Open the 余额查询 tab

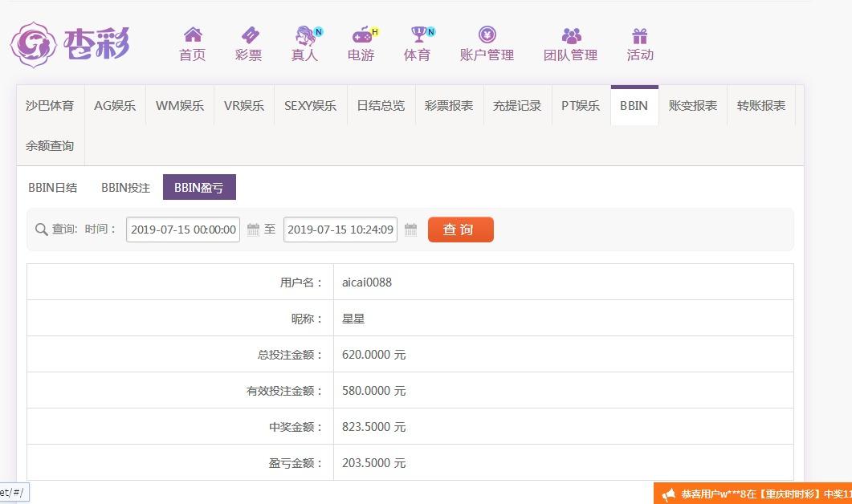pos(50,146)
